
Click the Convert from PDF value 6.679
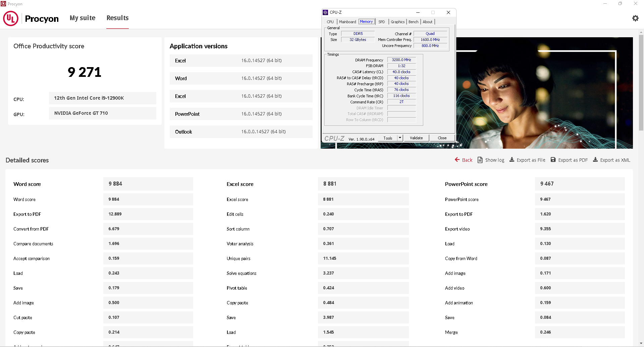[148, 229]
